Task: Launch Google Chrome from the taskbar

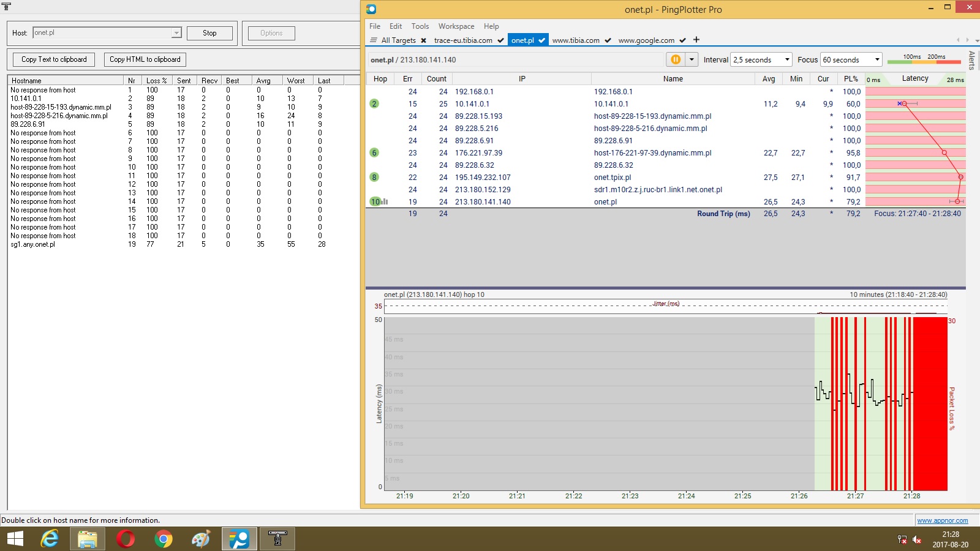Action: [163, 539]
